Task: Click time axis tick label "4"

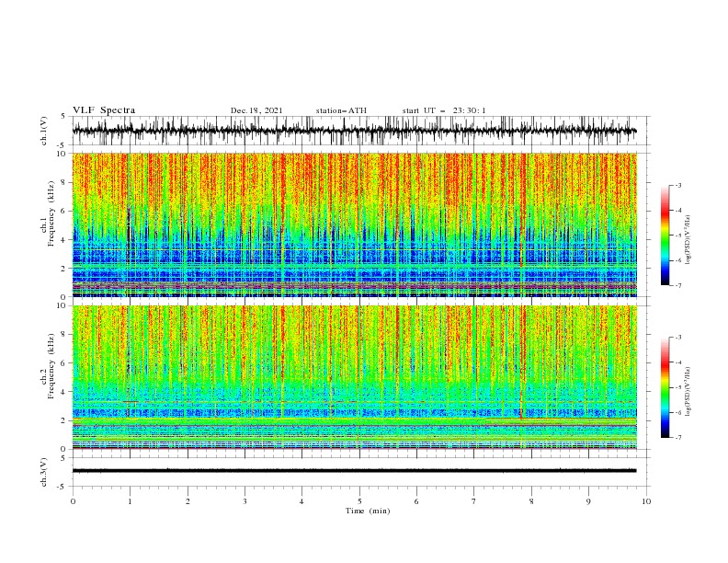Action: [x=301, y=501]
